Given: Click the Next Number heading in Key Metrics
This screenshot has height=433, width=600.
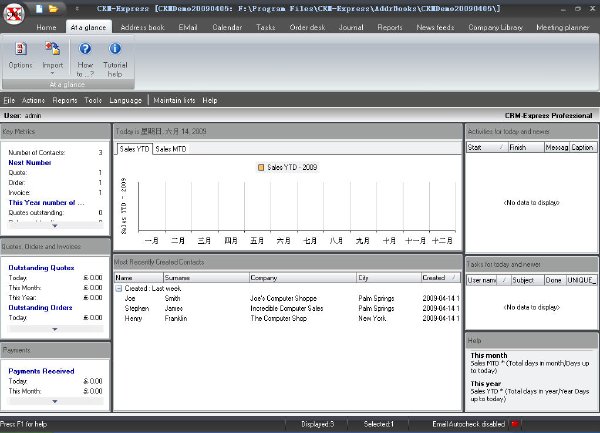Looking at the screenshot, I should [30, 163].
